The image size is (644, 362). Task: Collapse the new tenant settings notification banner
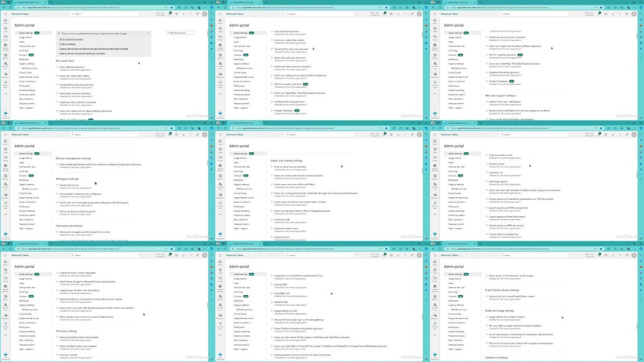[x=148, y=33]
